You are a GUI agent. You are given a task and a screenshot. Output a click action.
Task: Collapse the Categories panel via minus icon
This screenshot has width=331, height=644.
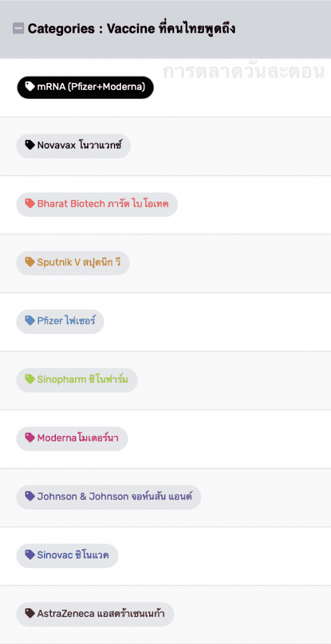(18, 28)
